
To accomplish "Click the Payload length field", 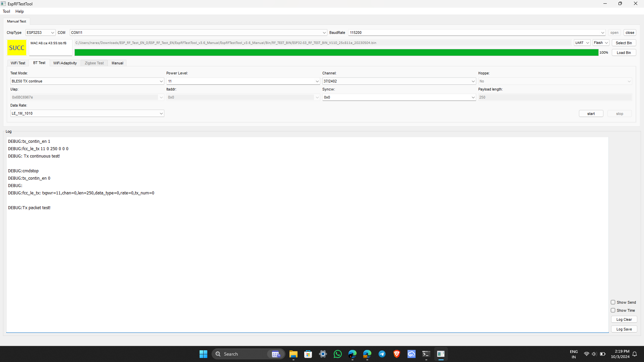I will pyautogui.click(x=555, y=97).
